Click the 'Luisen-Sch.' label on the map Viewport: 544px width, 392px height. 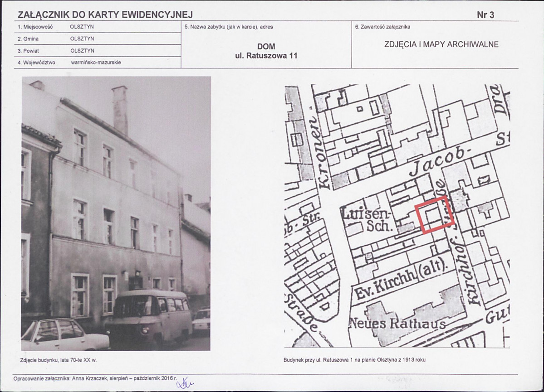[366, 219]
